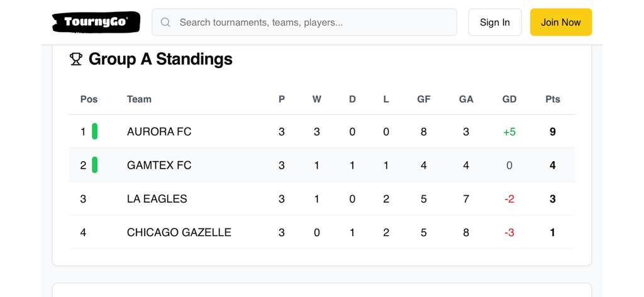The width and height of the screenshot is (644, 297).
Task: Click the search magnifier icon
Action: tap(165, 23)
